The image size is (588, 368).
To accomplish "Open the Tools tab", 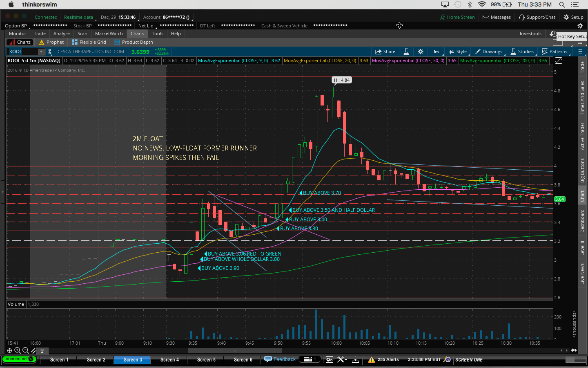I will tap(157, 34).
